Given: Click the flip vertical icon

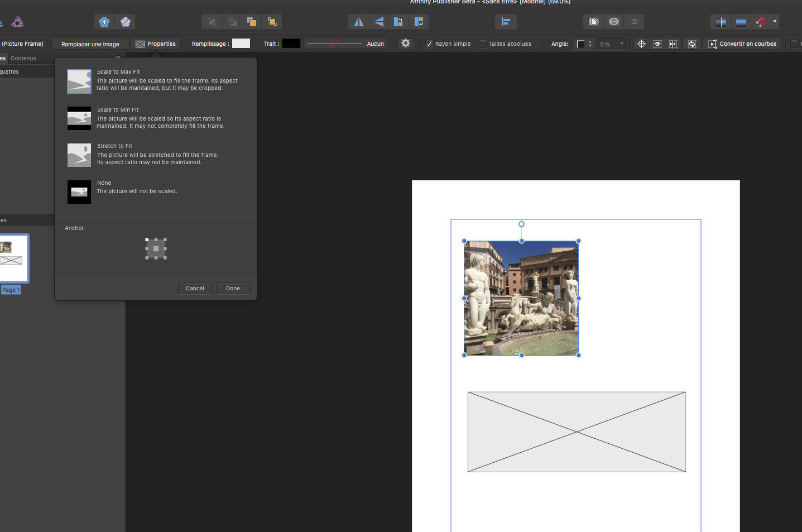Looking at the screenshot, I should 379,22.
